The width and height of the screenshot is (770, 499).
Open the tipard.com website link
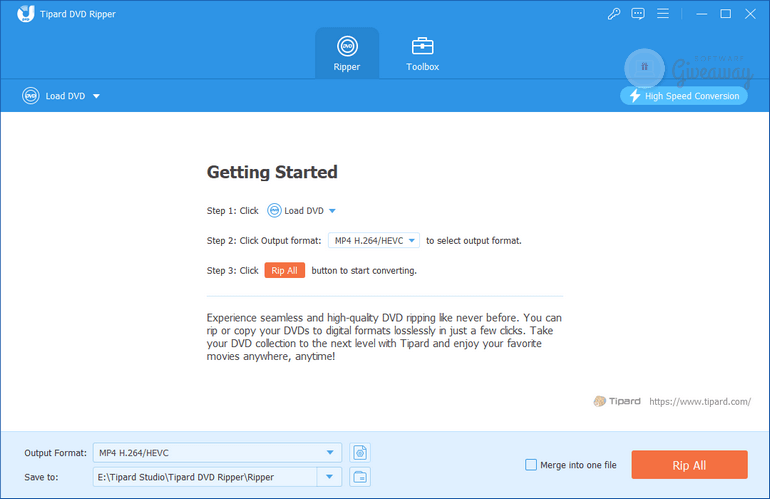point(700,401)
